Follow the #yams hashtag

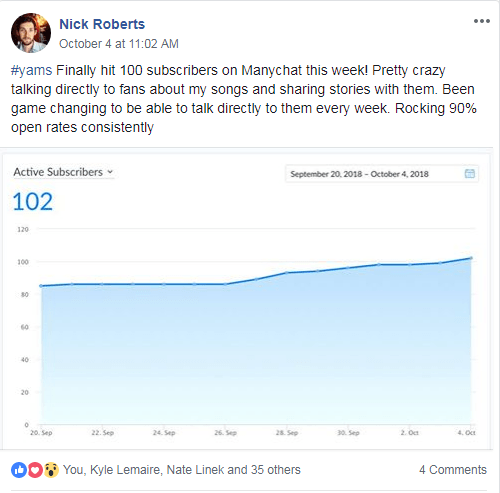pyautogui.click(x=31, y=70)
